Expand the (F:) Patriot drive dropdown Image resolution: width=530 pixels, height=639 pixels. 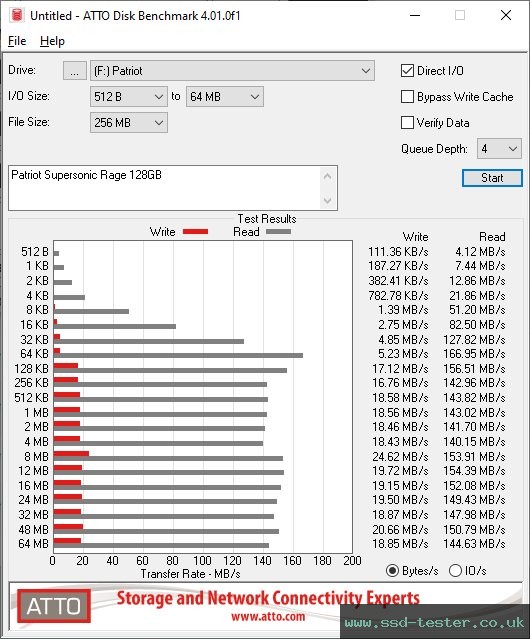tap(232, 71)
